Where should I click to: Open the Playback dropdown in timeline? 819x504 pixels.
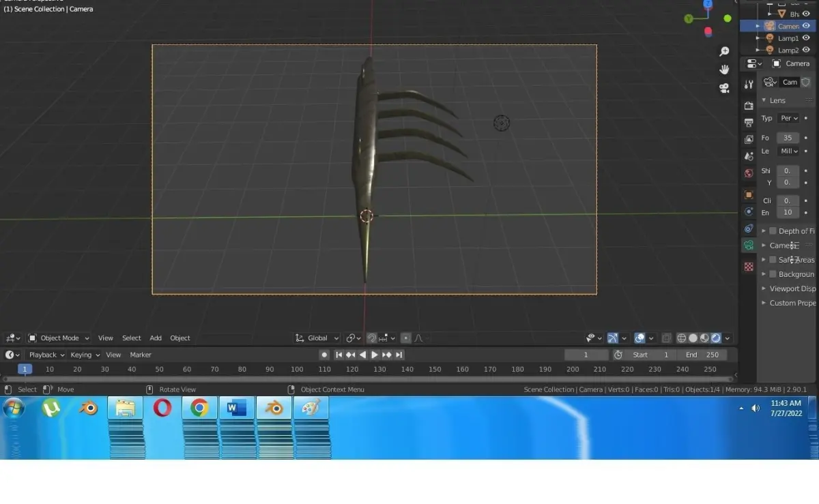(46, 355)
